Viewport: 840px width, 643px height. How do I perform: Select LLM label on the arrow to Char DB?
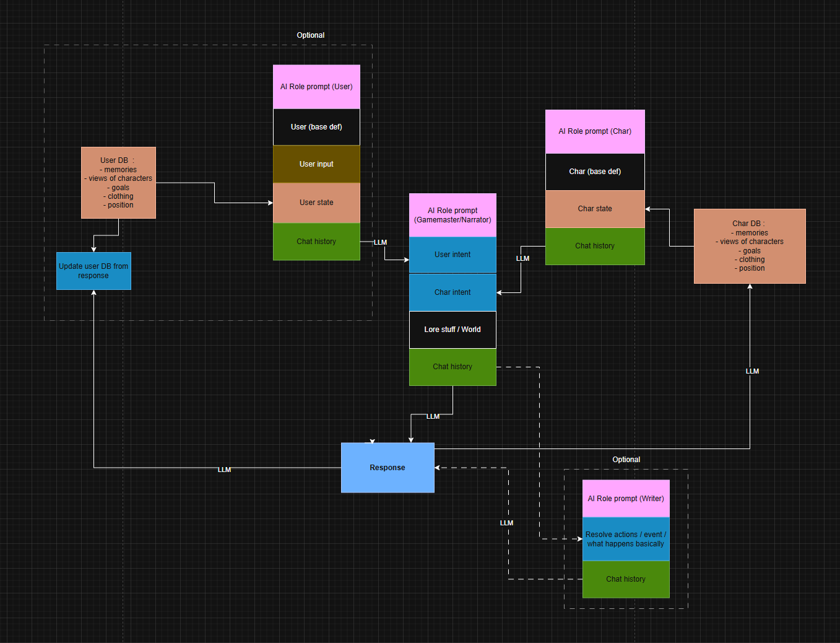point(752,371)
